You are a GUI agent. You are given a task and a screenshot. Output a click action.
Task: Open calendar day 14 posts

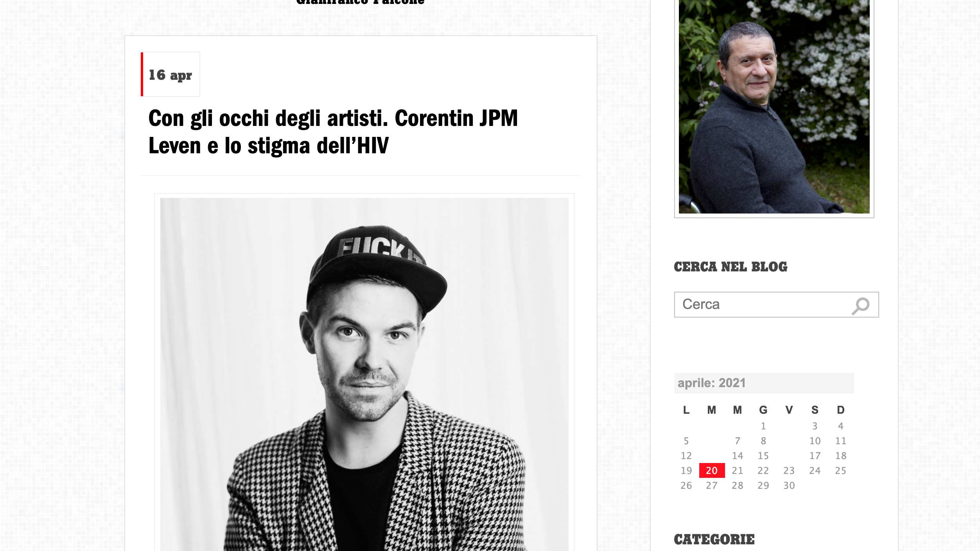point(737,456)
